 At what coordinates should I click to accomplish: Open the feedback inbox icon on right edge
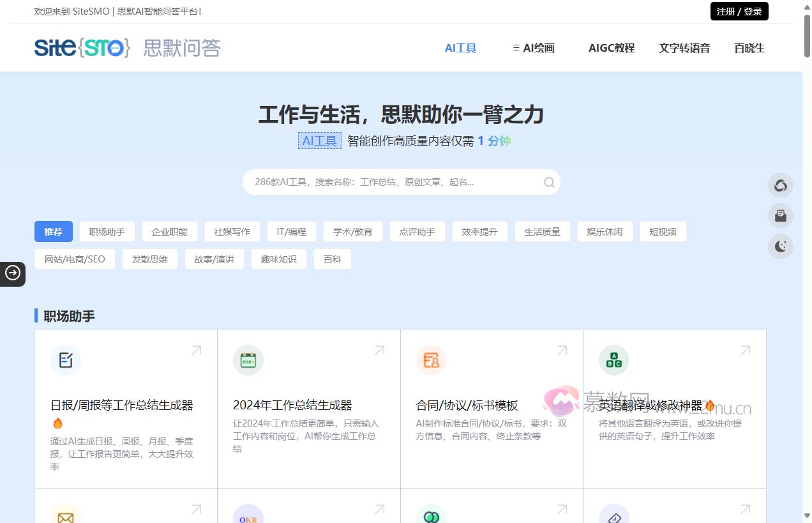(x=780, y=216)
